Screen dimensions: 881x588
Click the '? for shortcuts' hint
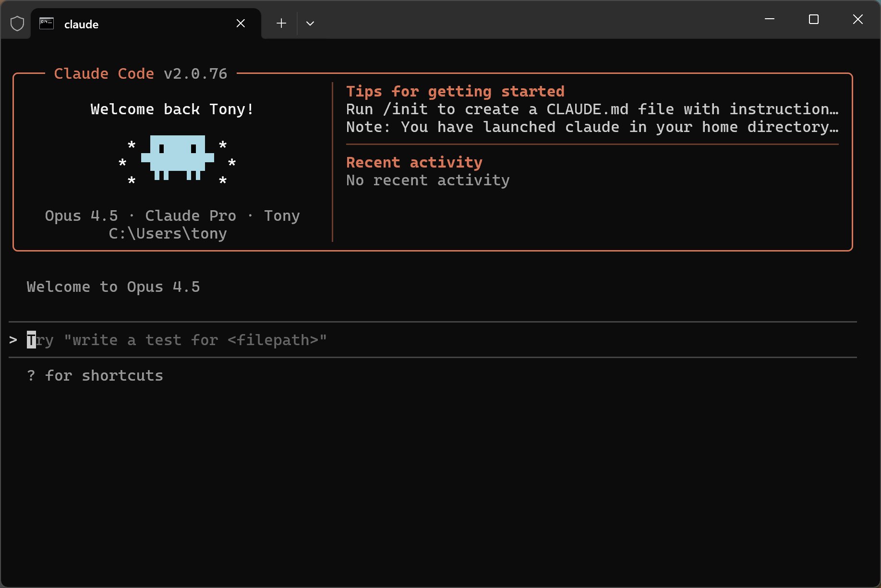tap(95, 375)
